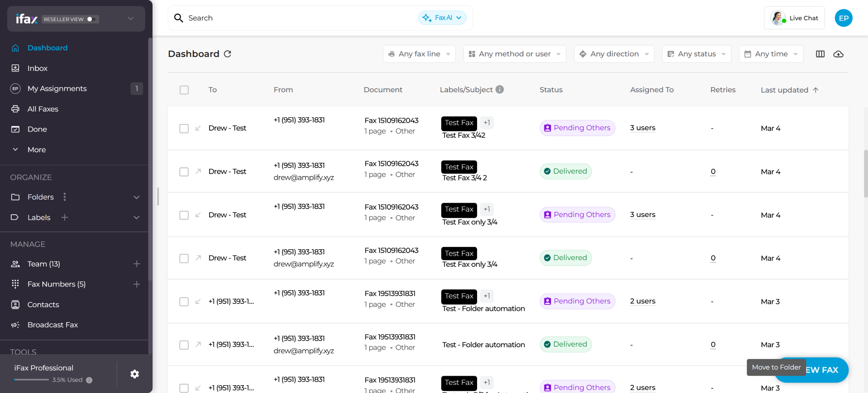The height and width of the screenshot is (393, 868).
Task: Open the Fax AI search mode
Action: click(x=442, y=18)
